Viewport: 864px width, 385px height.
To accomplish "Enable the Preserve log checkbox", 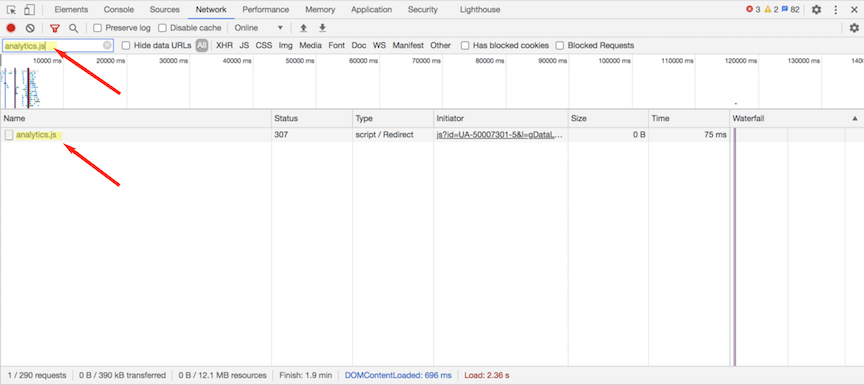I will point(98,28).
